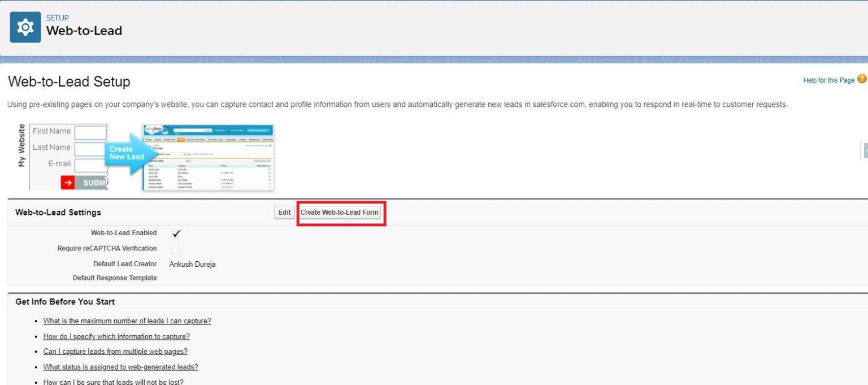Open 'What is the maximum number of leads I can capture?'
Screen dimensions: 868x385
127,321
